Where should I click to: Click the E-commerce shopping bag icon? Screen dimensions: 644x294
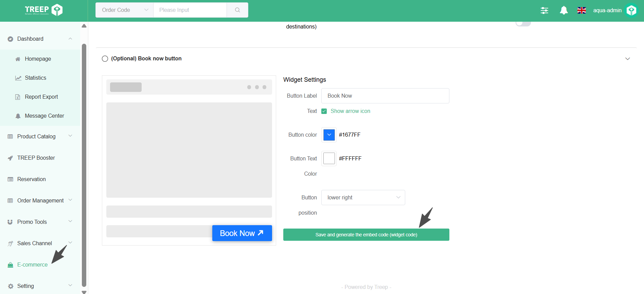pyautogui.click(x=11, y=265)
